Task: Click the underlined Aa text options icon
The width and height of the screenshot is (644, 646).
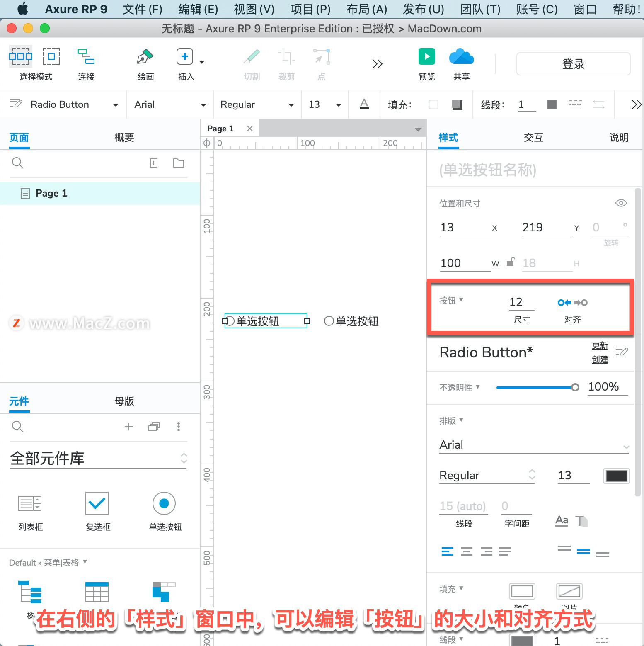Action: [562, 521]
